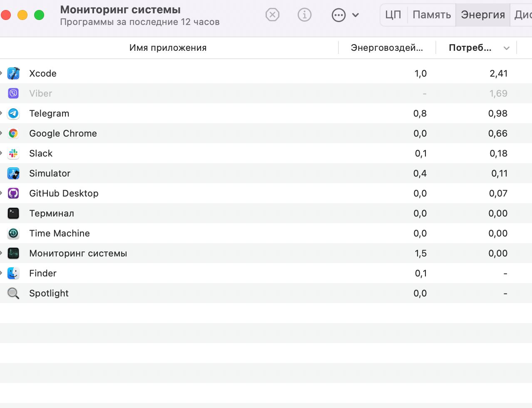Click Google Chrome's consumption value 0,66

pyautogui.click(x=498, y=133)
